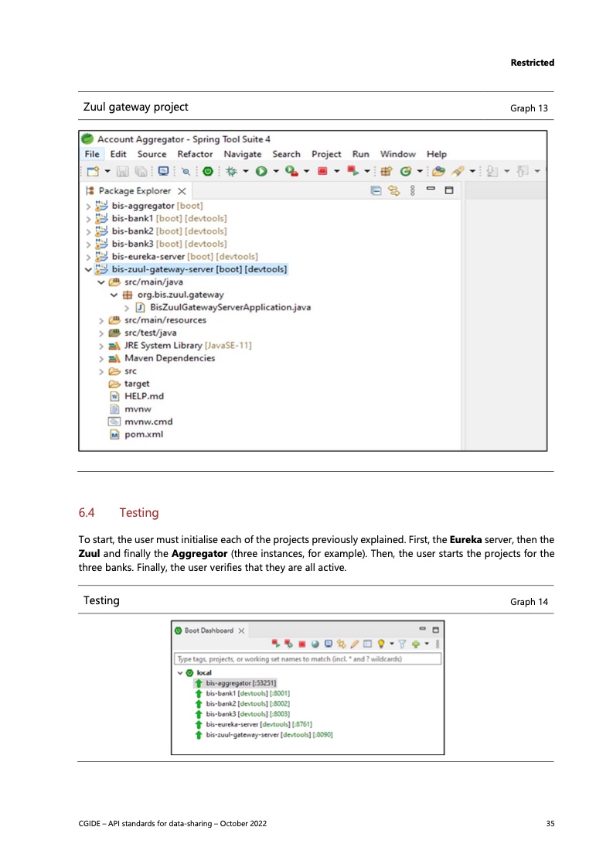Expand the Maven Dependencies node
Viewport: 613px width, 868px height.
tap(101, 358)
